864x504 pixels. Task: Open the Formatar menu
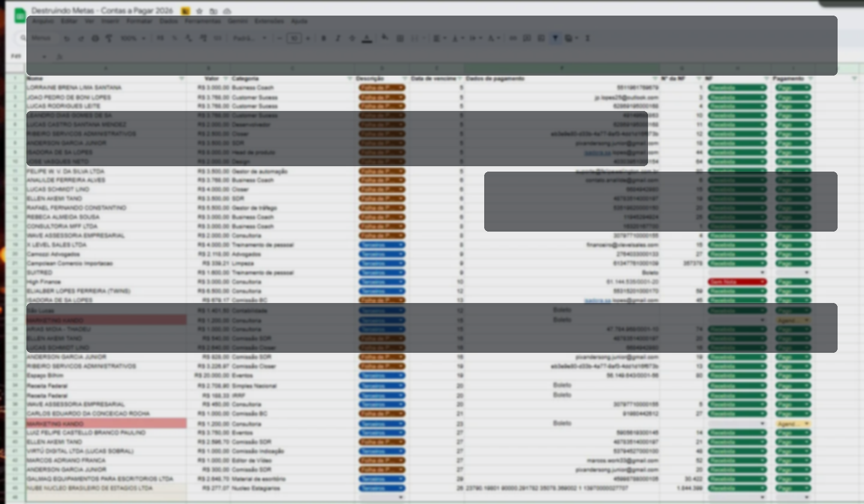tap(139, 21)
